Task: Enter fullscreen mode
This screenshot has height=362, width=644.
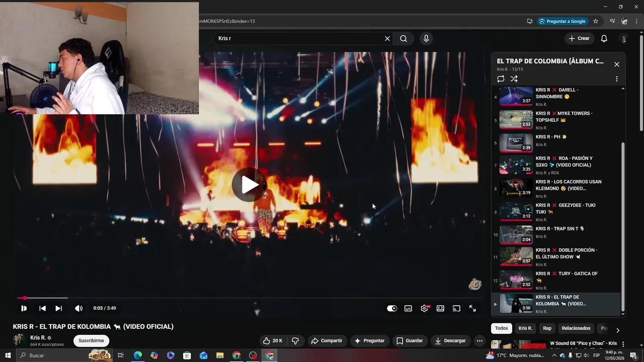Action: click(472, 308)
